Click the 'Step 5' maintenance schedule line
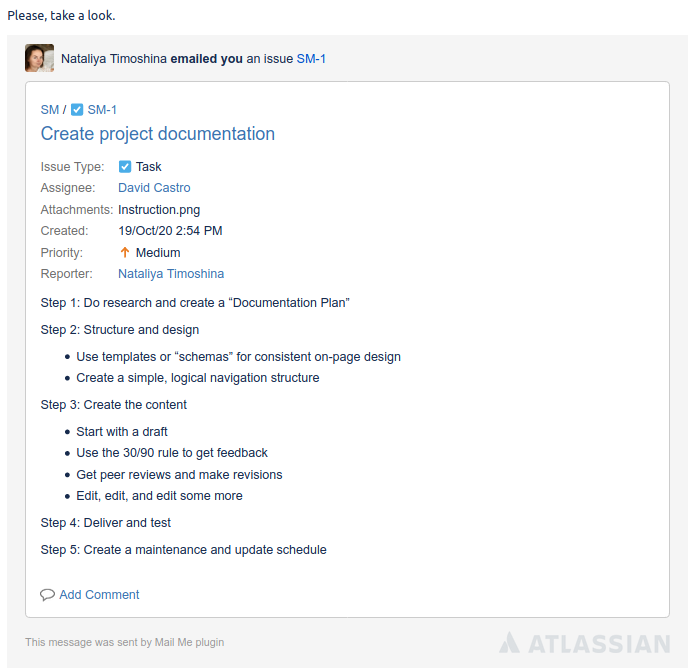The image size is (695, 670). [183, 550]
